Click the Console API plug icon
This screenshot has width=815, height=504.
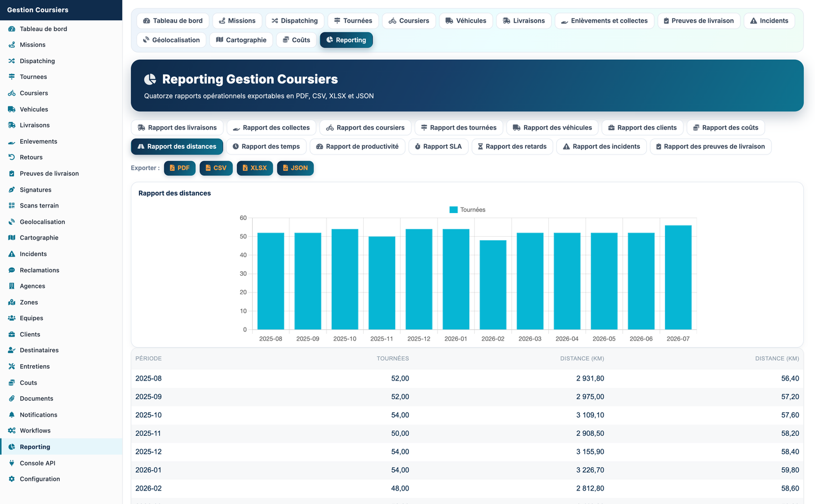pos(11,463)
